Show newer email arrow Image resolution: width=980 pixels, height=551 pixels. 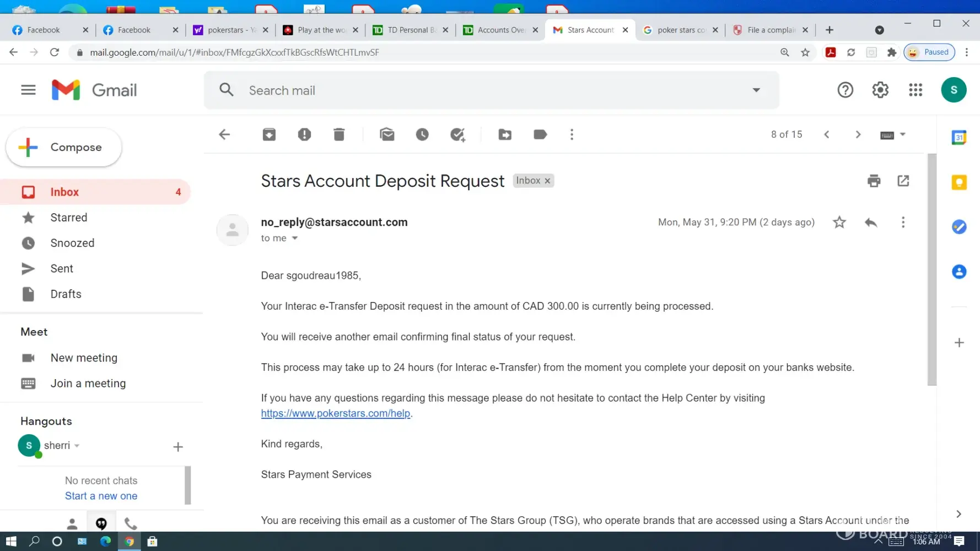click(x=826, y=134)
